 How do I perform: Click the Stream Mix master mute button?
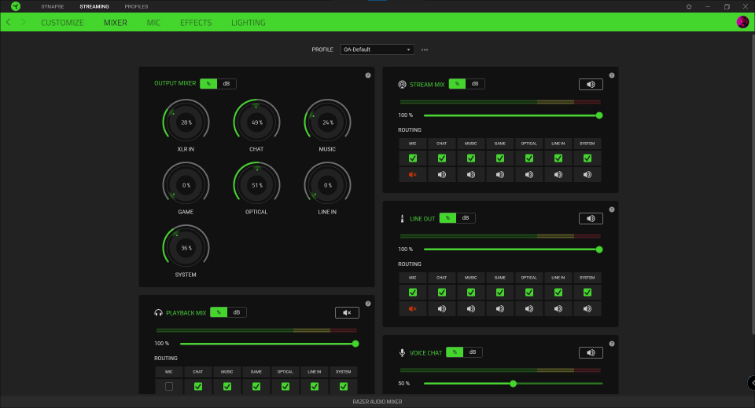click(591, 84)
